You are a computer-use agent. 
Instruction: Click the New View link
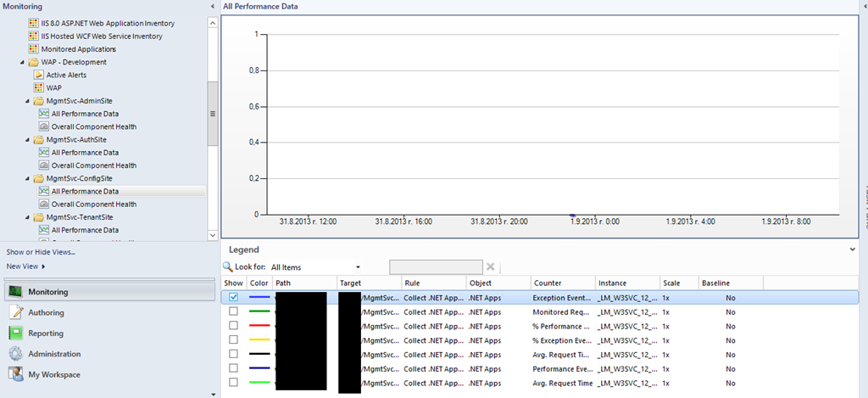23,266
